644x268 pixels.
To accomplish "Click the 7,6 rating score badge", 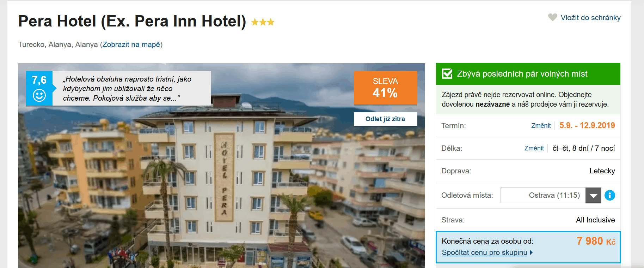I will pyautogui.click(x=39, y=79).
